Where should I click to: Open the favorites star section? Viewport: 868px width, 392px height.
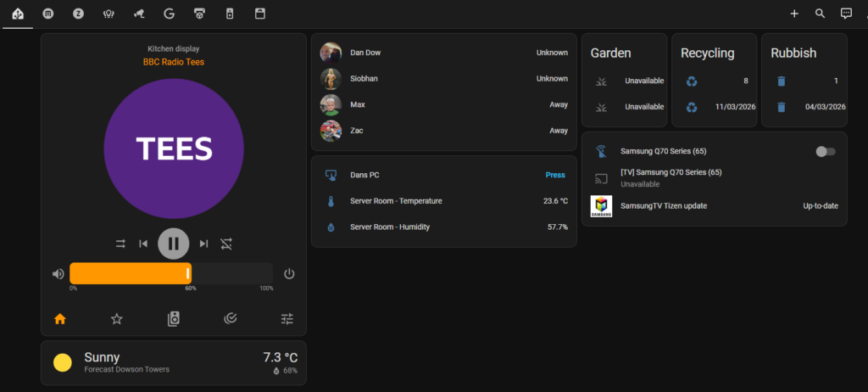[x=117, y=319]
